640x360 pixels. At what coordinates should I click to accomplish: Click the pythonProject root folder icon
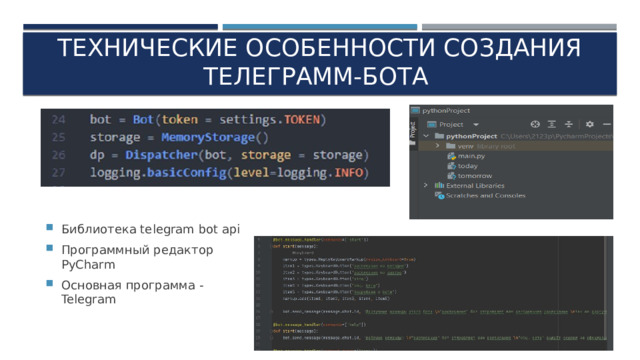(439, 136)
